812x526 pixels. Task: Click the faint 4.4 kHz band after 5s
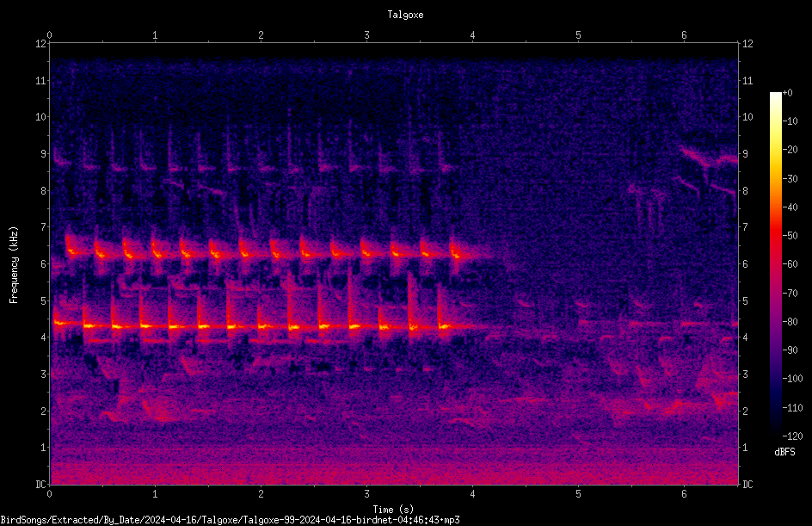(658, 324)
